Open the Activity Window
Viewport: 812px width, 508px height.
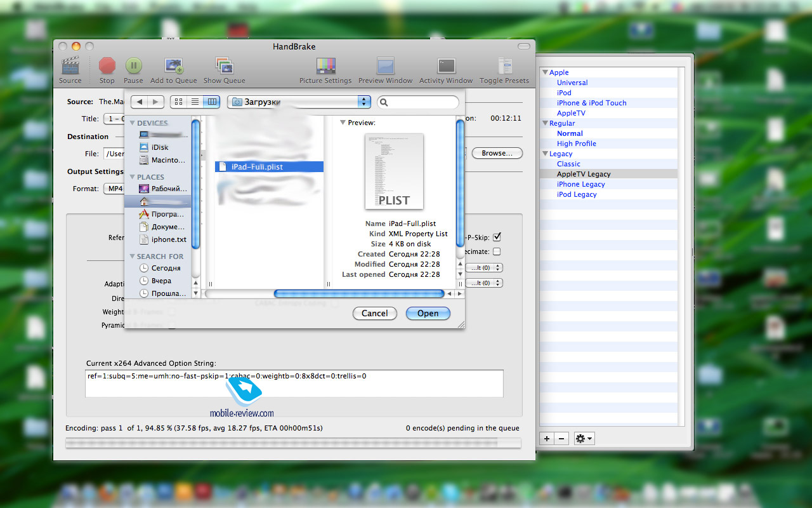pyautogui.click(x=446, y=66)
